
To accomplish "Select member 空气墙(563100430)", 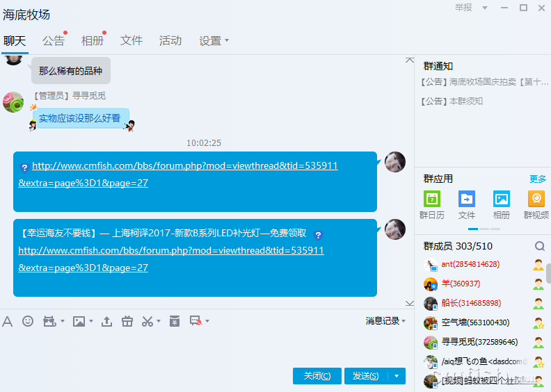I will [x=475, y=322].
